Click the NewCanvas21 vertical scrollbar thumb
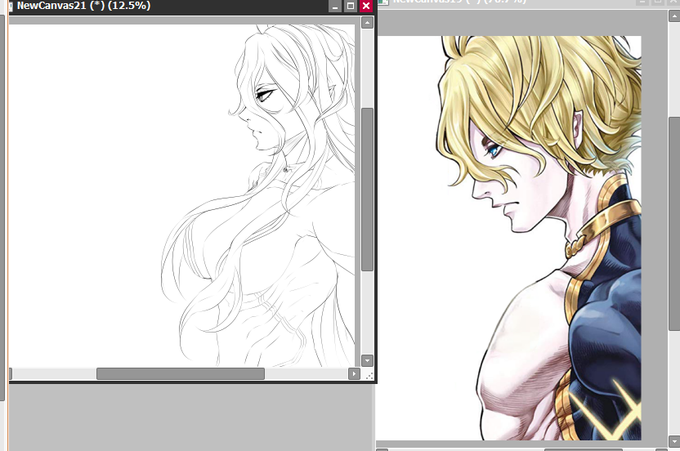The width and height of the screenshot is (680, 451). (367, 190)
